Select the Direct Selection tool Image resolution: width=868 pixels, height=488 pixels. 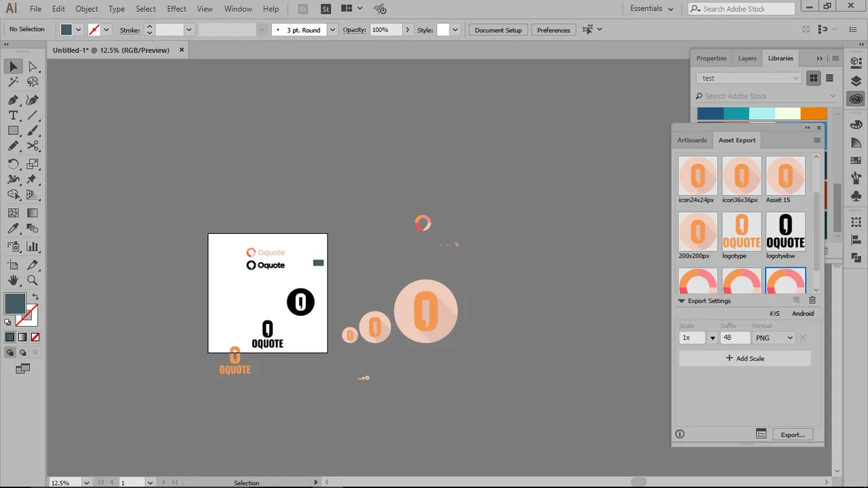[x=33, y=66]
